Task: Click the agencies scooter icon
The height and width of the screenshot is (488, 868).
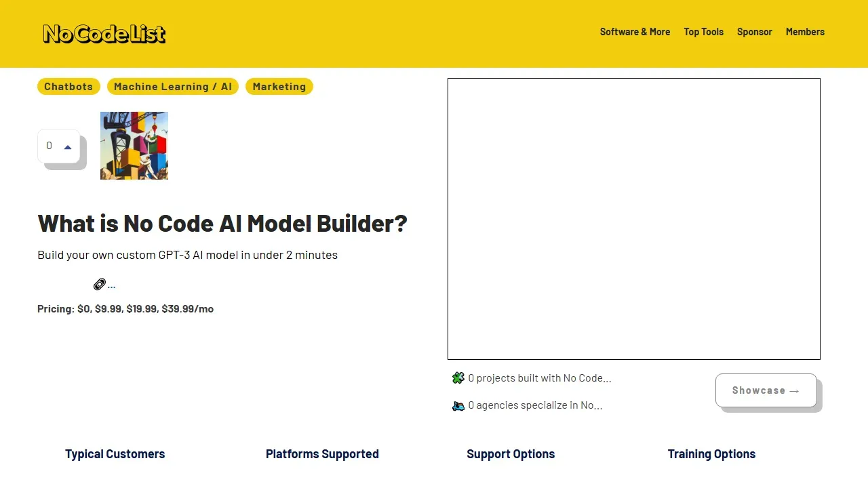Action: (x=458, y=405)
